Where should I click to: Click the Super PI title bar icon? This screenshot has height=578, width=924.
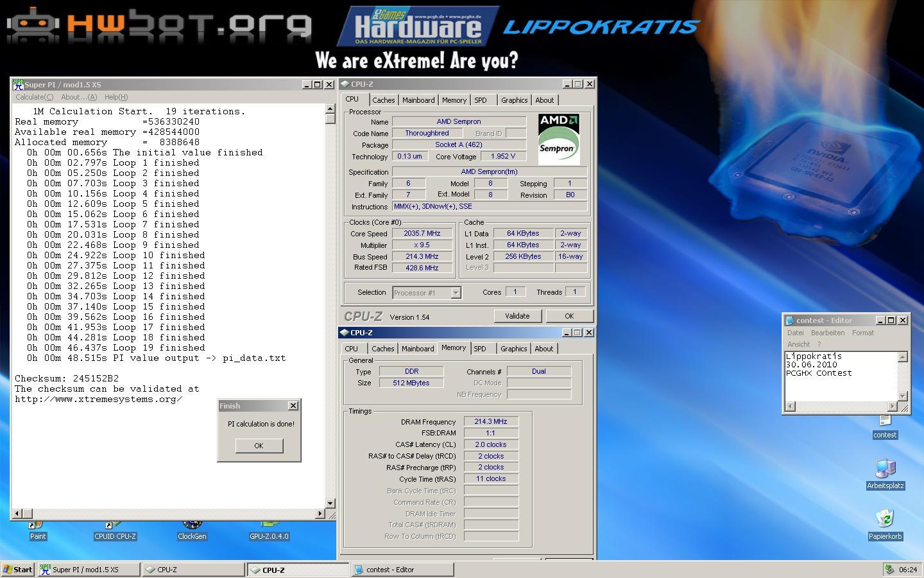(18, 84)
